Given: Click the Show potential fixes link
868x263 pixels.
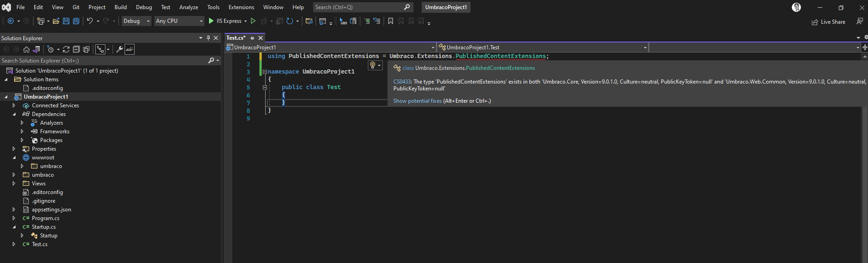Looking at the screenshot, I should 417,101.
